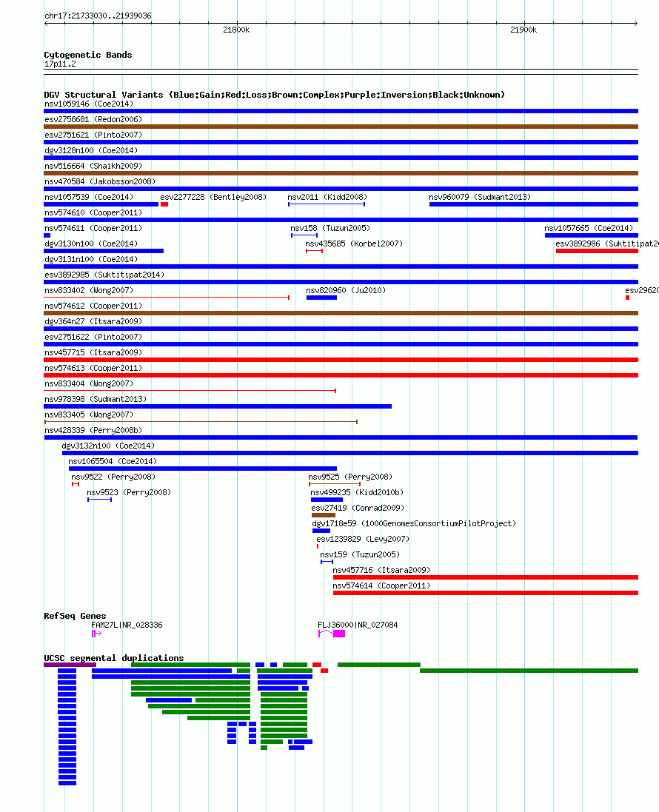Open esv27419 (Conrad2009) variant label

pos(358,508)
